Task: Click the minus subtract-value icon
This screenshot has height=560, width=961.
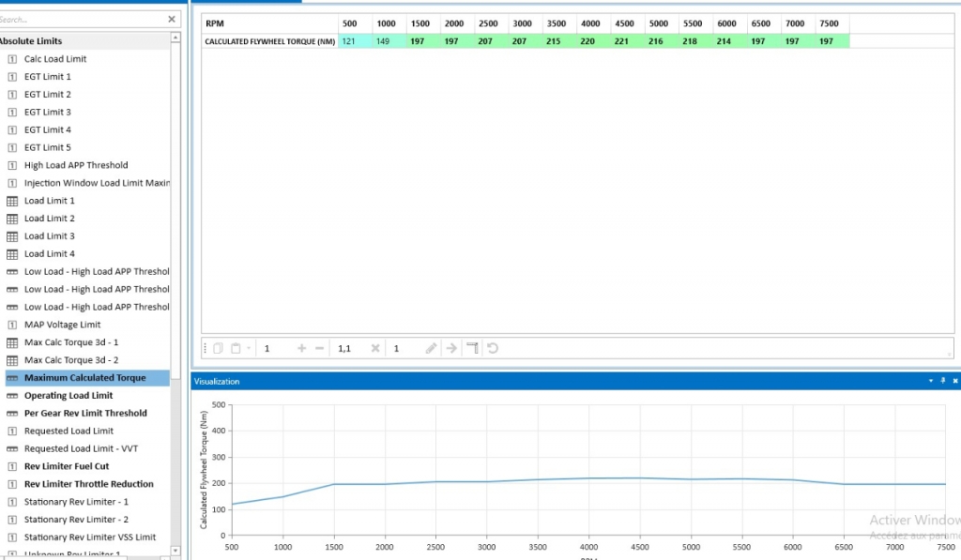Action: tap(319, 348)
